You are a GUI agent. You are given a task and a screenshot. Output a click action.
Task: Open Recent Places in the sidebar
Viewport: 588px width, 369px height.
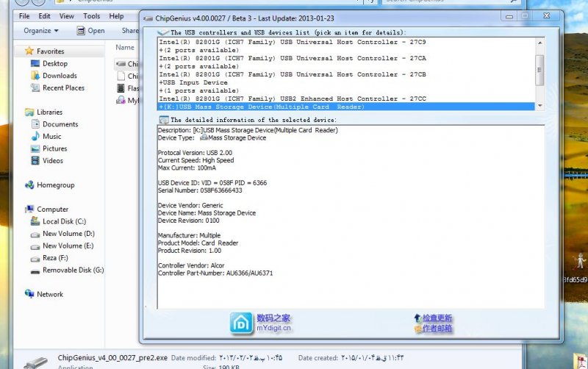(63, 87)
